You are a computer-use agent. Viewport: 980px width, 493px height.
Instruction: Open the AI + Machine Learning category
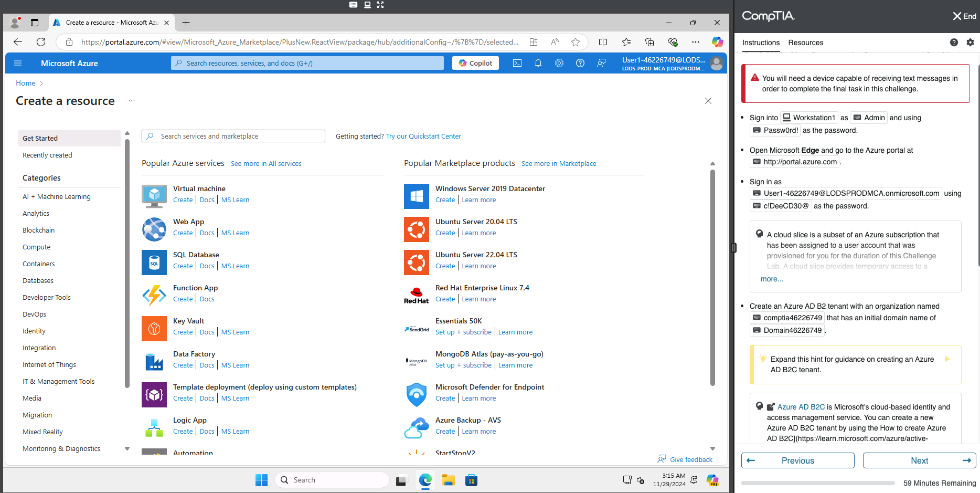click(57, 196)
